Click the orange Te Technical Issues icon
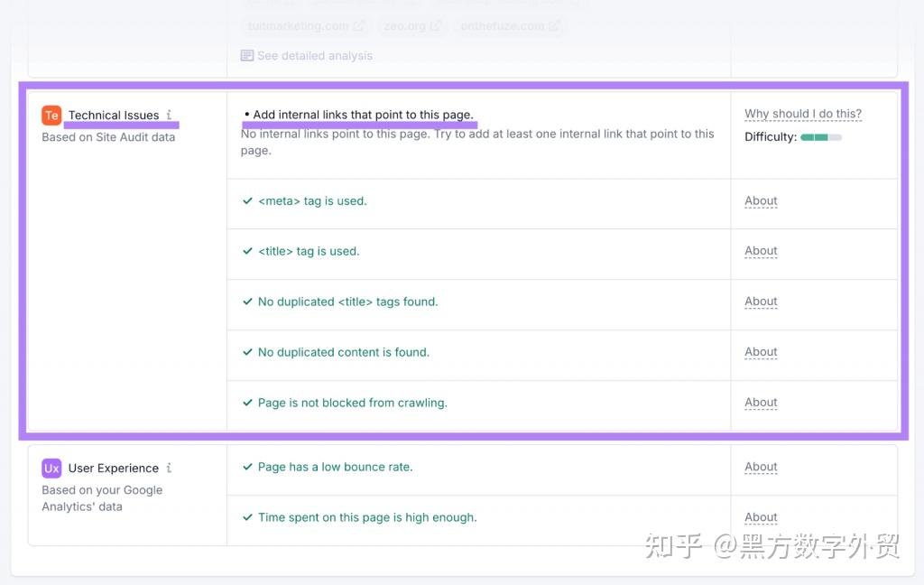This screenshot has height=585, width=924. click(x=51, y=115)
